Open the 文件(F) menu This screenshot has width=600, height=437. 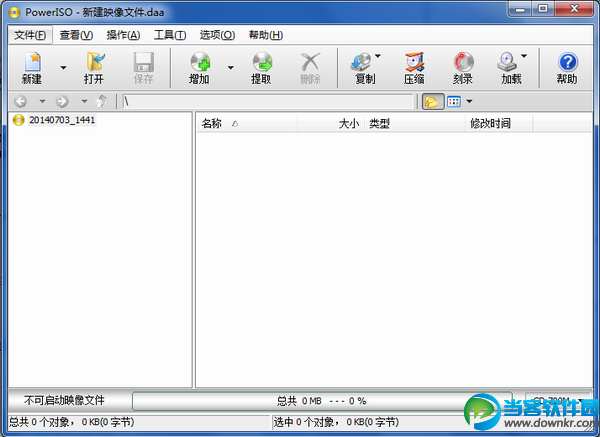coord(30,35)
